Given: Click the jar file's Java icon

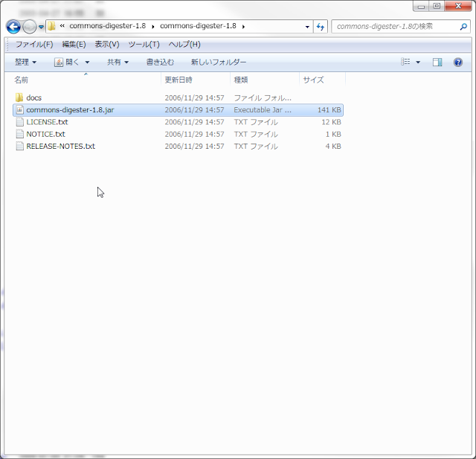Looking at the screenshot, I should click(x=20, y=109).
